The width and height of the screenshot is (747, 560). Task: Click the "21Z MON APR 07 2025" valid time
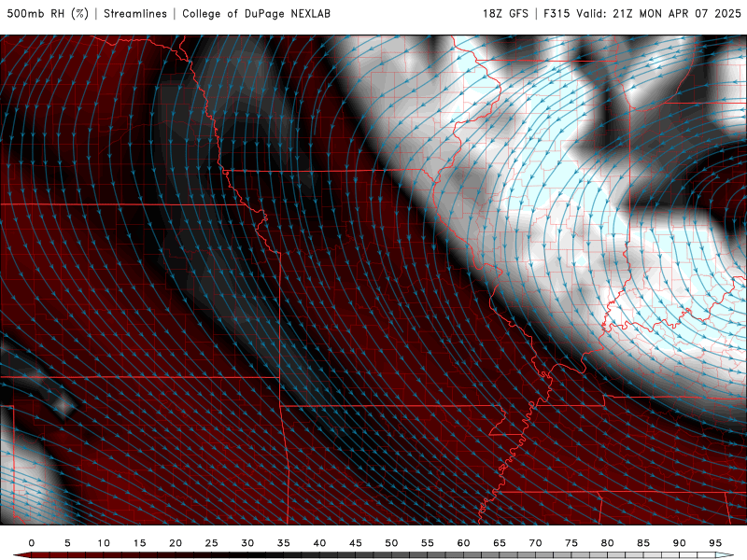point(677,14)
